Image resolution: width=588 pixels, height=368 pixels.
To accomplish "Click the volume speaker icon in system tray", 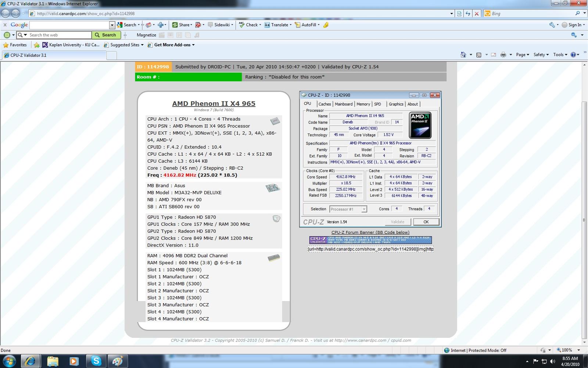I will click(x=552, y=361).
